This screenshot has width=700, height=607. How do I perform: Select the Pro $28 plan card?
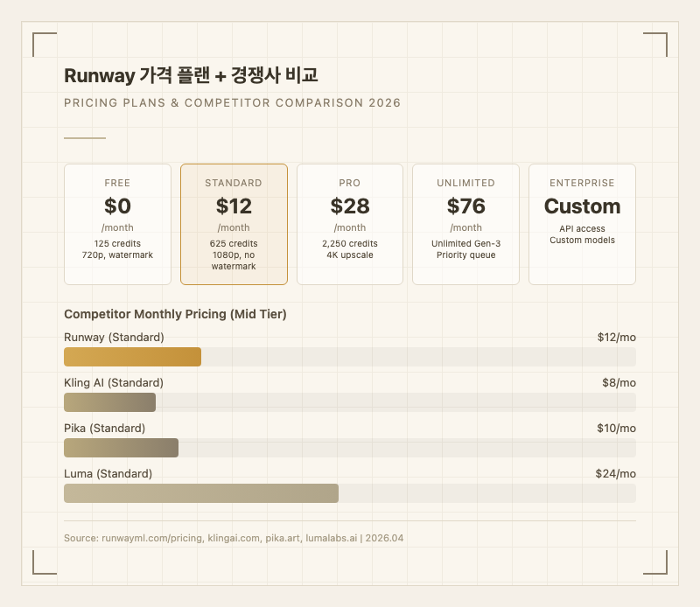[x=350, y=224]
